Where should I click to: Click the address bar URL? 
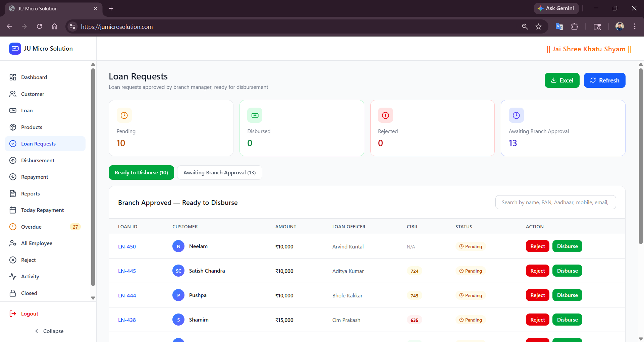click(117, 26)
